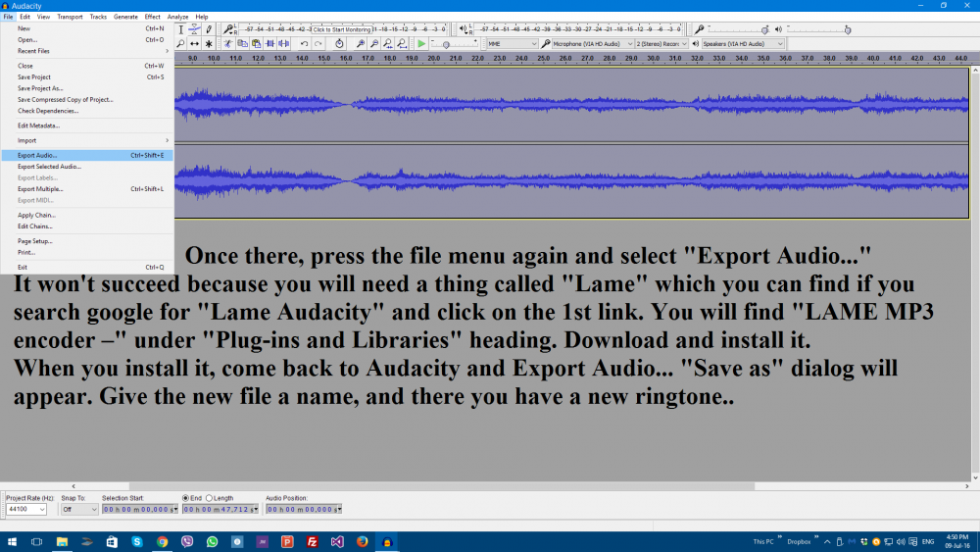The image size is (980, 552).
Task: Choose Edit Metadata... menu entry
Action: point(87,125)
